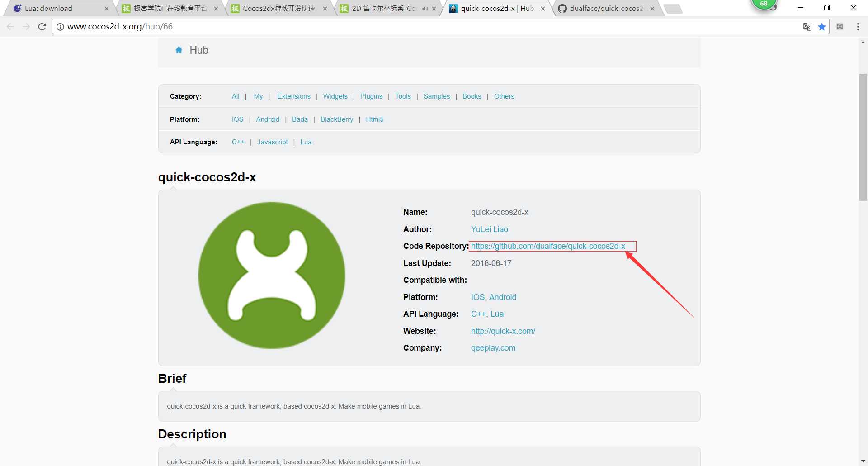Screen dimensions: 868x466
Task: Click the Last Update date 2016-06-17
Action: 491,263
